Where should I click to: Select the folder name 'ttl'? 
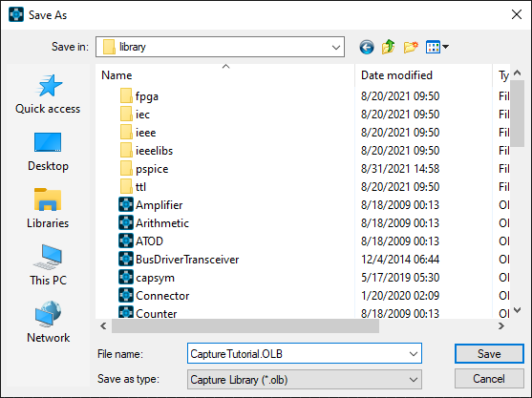click(x=140, y=187)
